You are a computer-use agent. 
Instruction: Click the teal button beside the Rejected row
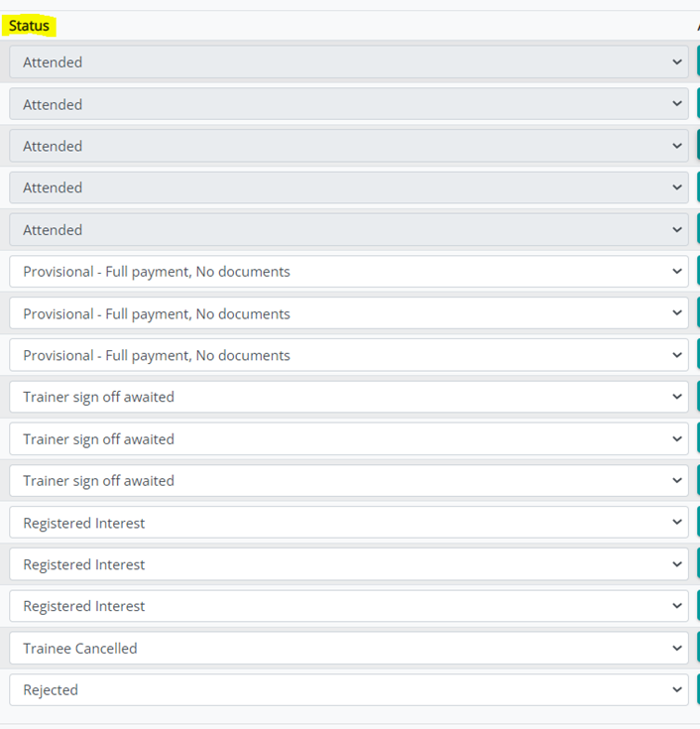point(697,690)
